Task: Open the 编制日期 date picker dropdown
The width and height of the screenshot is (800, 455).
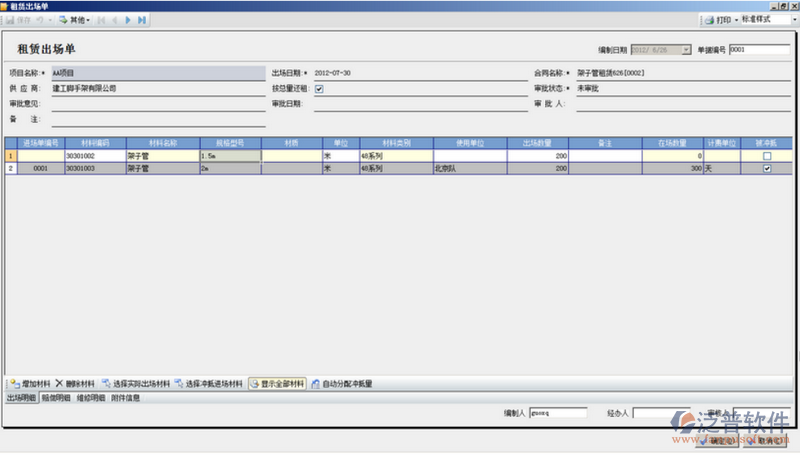Action: click(x=686, y=49)
